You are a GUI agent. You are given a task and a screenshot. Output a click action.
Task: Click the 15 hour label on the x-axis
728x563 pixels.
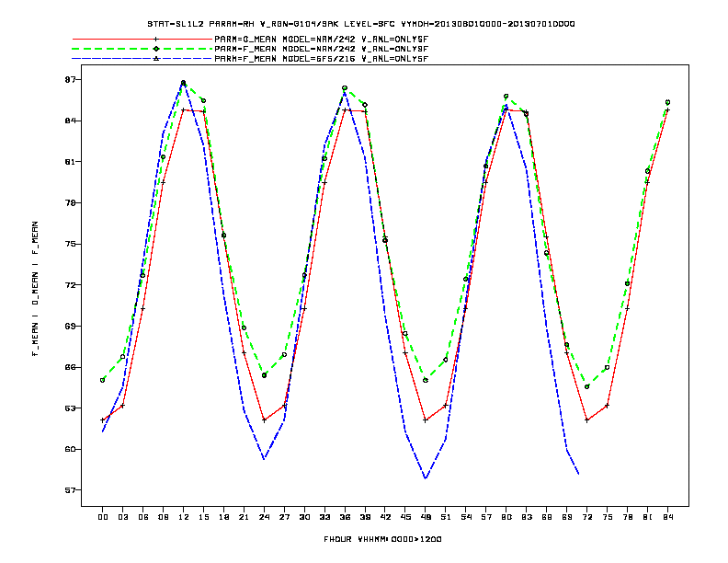point(204,517)
